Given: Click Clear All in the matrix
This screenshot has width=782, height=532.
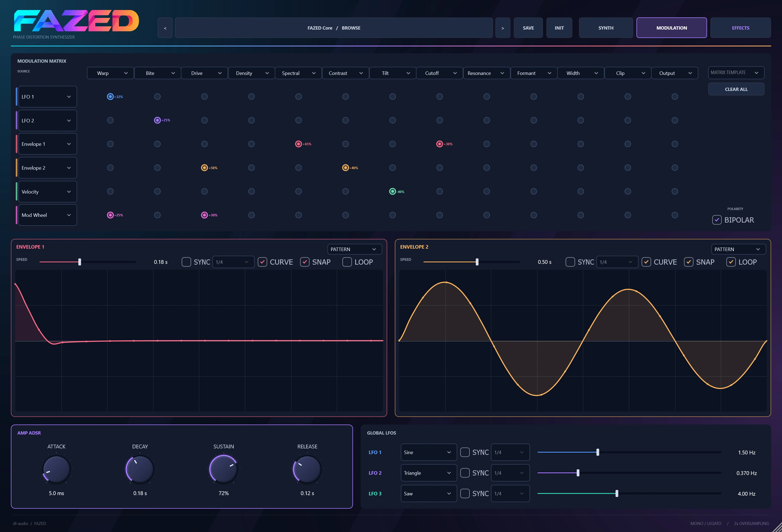Looking at the screenshot, I should [x=736, y=89].
